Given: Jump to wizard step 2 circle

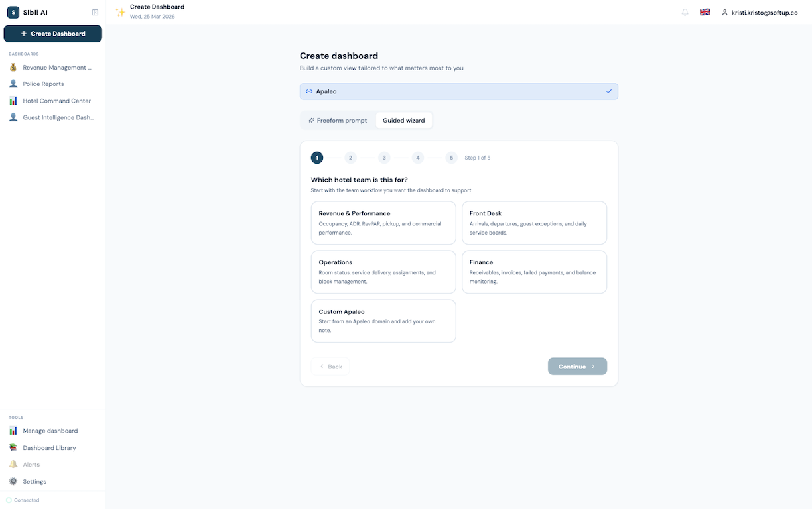Looking at the screenshot, I should pyautogui.click(x=351, y=158).
